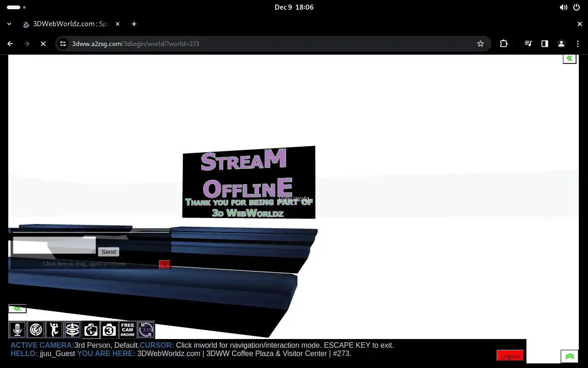Click the 'Click here to drag' bar
The width and height of the screenshot is (588, 368).
(85, 264)
